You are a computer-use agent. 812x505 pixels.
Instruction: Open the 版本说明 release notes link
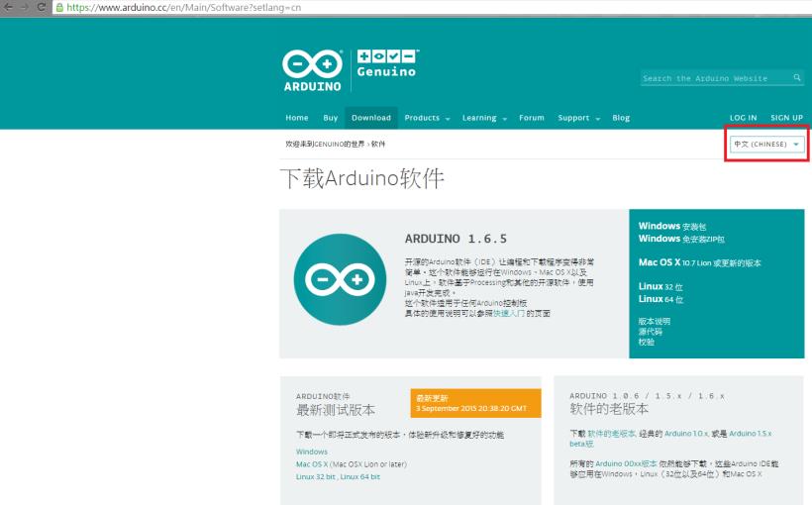[654, 321]
